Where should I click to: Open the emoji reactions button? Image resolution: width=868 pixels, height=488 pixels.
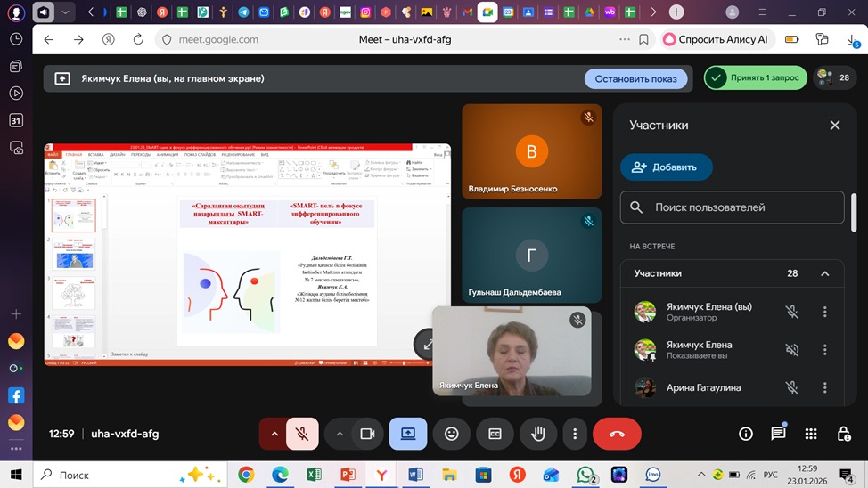452,434
